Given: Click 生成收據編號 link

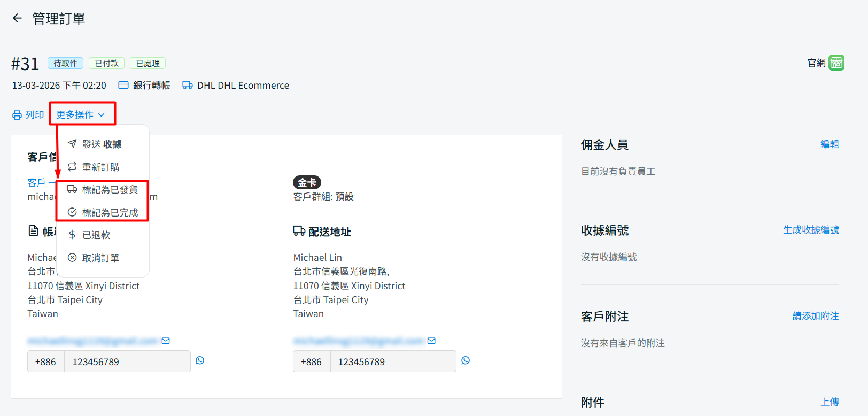Looking at the screenshot, I should 811,230.
